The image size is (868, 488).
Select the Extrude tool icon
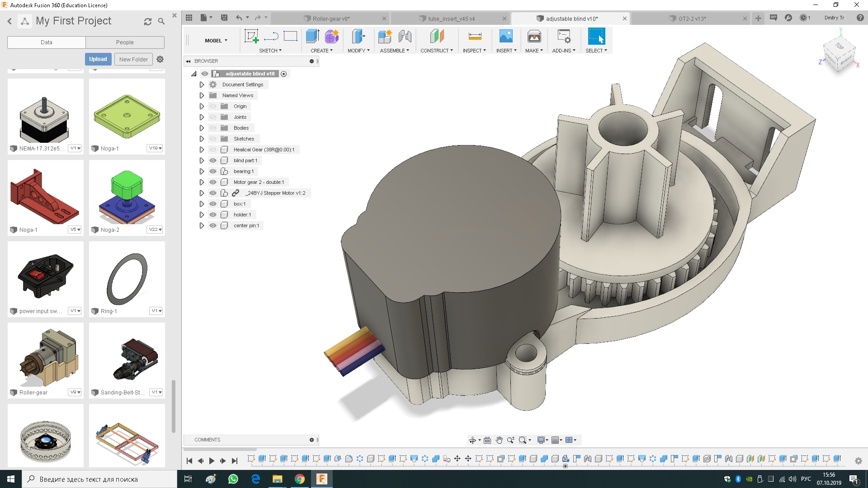pos(312,37)
